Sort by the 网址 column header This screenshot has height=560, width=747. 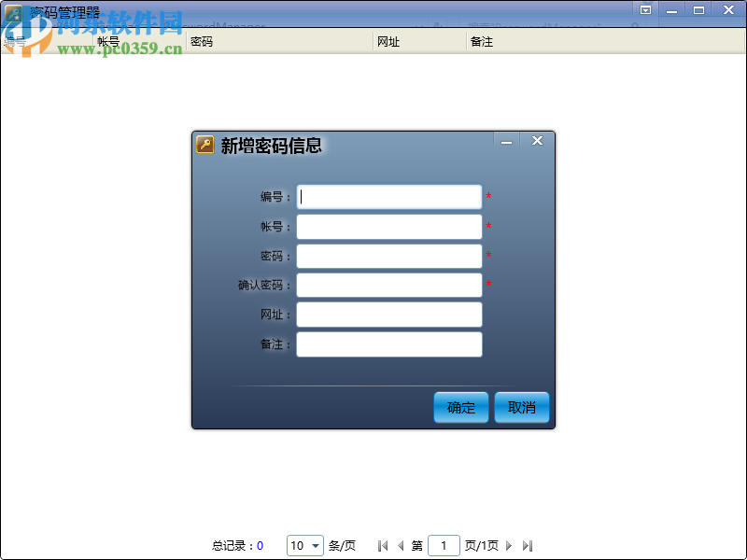coord(419,42)
